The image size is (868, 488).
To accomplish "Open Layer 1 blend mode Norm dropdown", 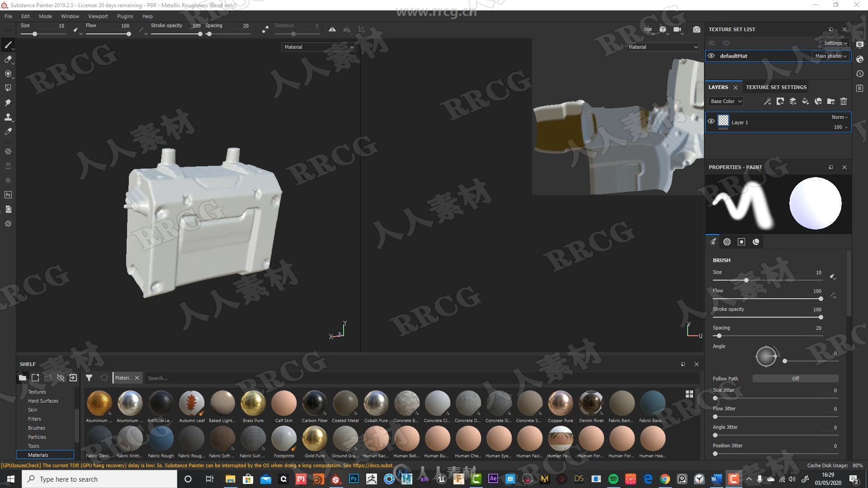I will [x=840, y=117].
